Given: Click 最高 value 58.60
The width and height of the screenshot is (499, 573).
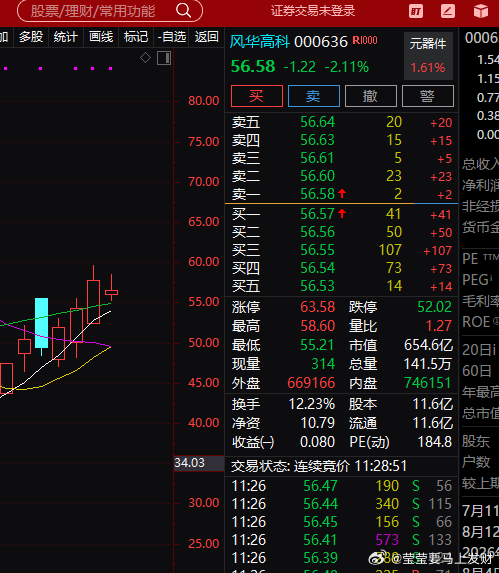Looking at the screenshot, I should click(x=317, y=326).
